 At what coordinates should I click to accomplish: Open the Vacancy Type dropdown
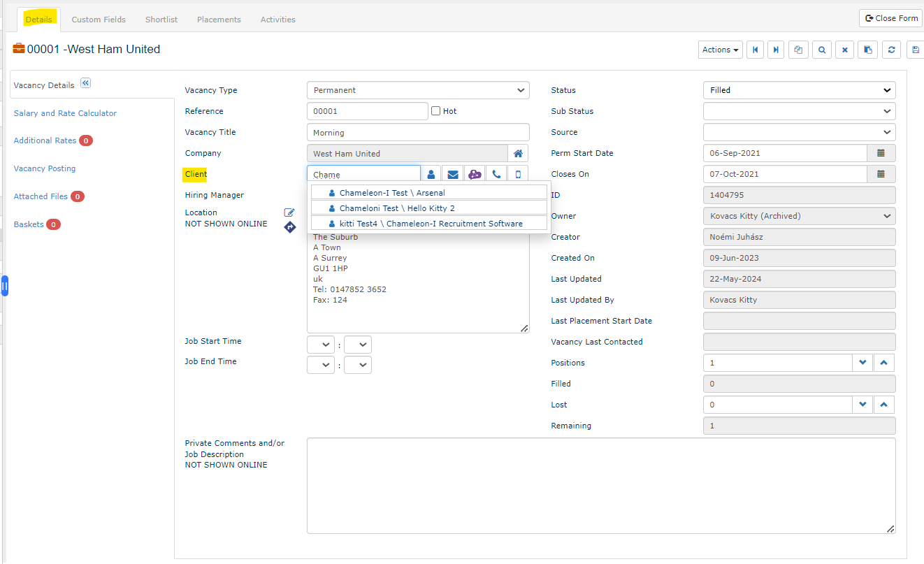[x=418, y=90]
